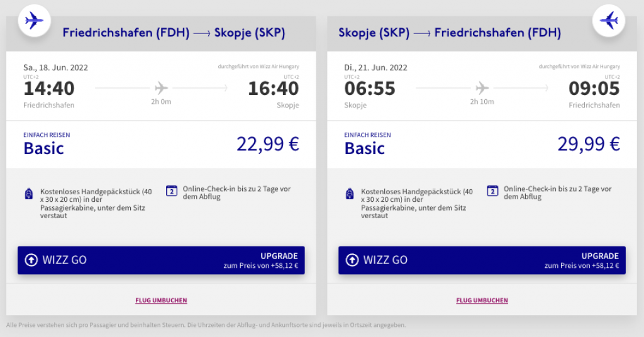The height and width of the screenshot is (337, 644).
Task: Click the outbound hand luggage backpack icon
Action: 29,194
